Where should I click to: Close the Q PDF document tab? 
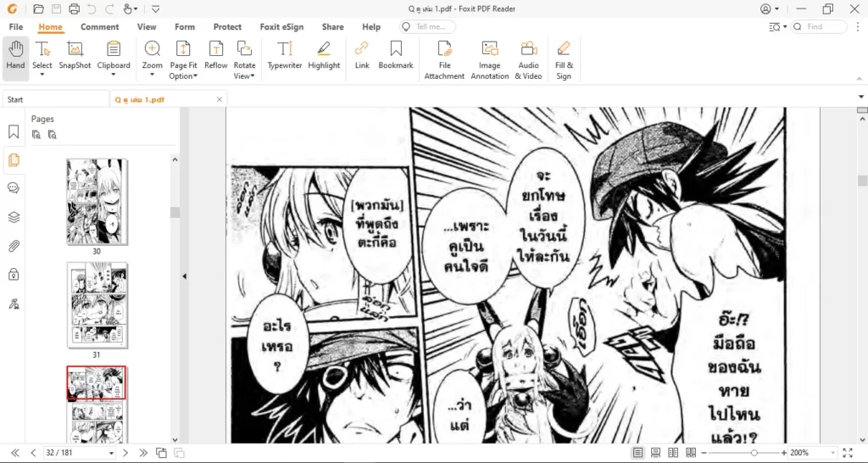click(220, 100)
